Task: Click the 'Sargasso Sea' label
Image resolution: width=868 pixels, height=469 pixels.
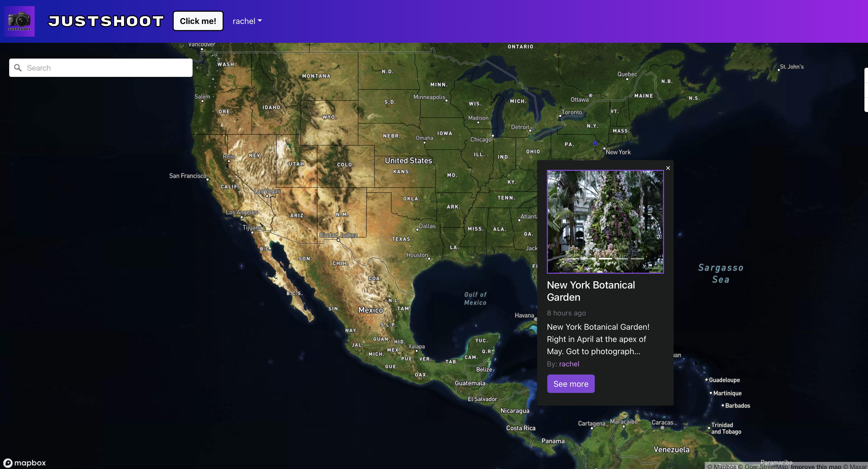Action: [x=721, y=273]
